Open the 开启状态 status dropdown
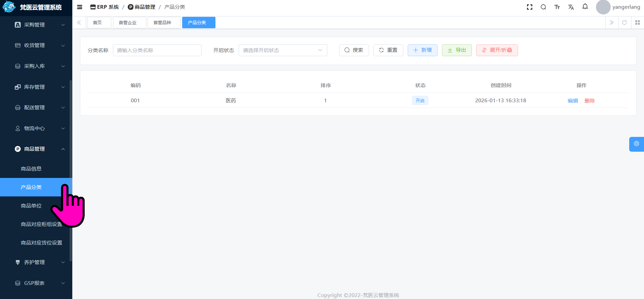 pyautogui.click(x=283, y=50)
